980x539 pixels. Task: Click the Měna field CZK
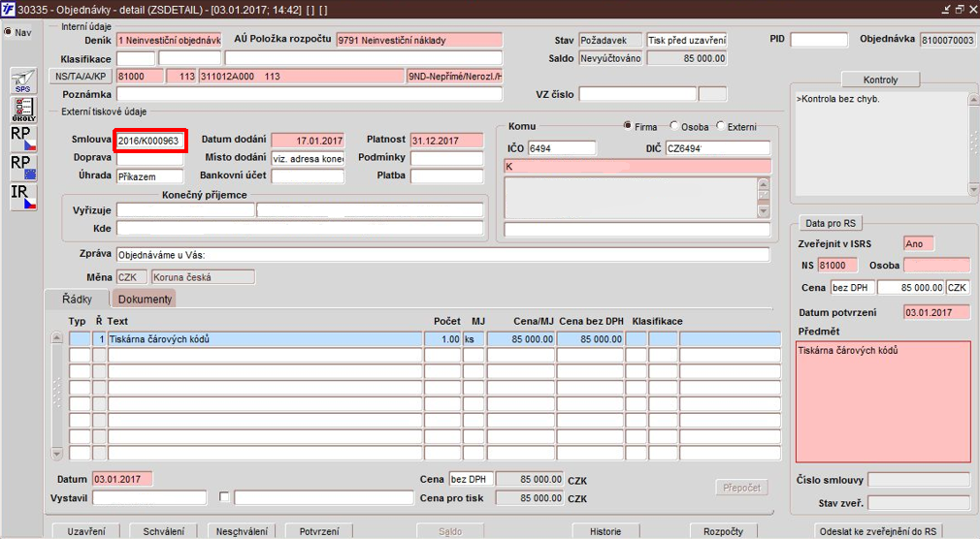[x=131, y=276]
